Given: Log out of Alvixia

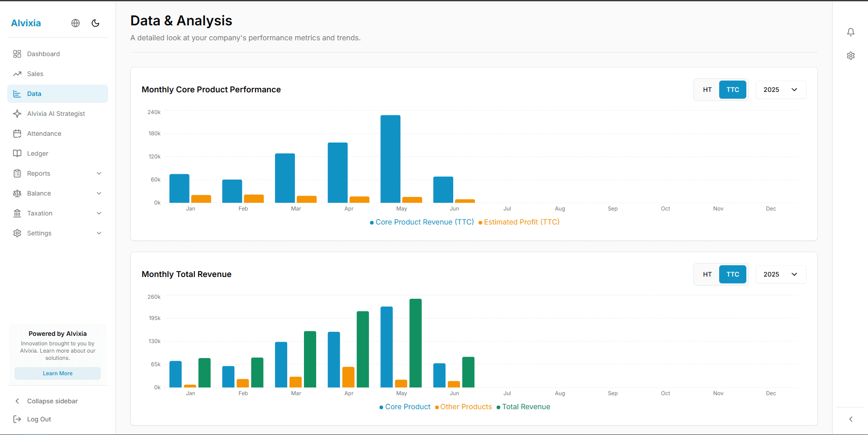Looking at the screenshot, I should point(38,419).
